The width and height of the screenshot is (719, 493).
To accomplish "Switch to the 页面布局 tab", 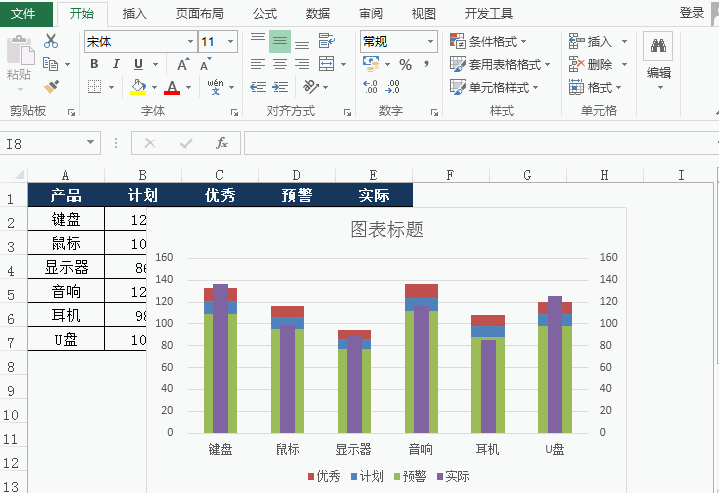I will pos(199,14).
